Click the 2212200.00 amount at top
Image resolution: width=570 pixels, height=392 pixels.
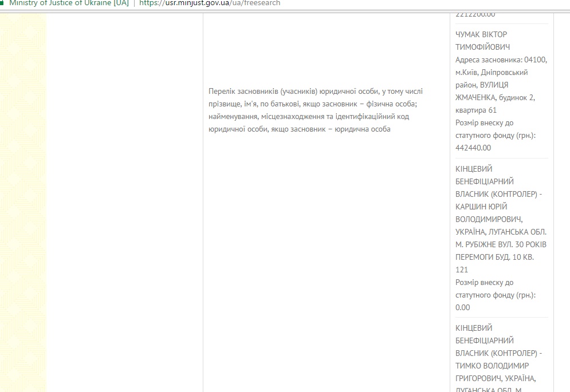point(475,14)
